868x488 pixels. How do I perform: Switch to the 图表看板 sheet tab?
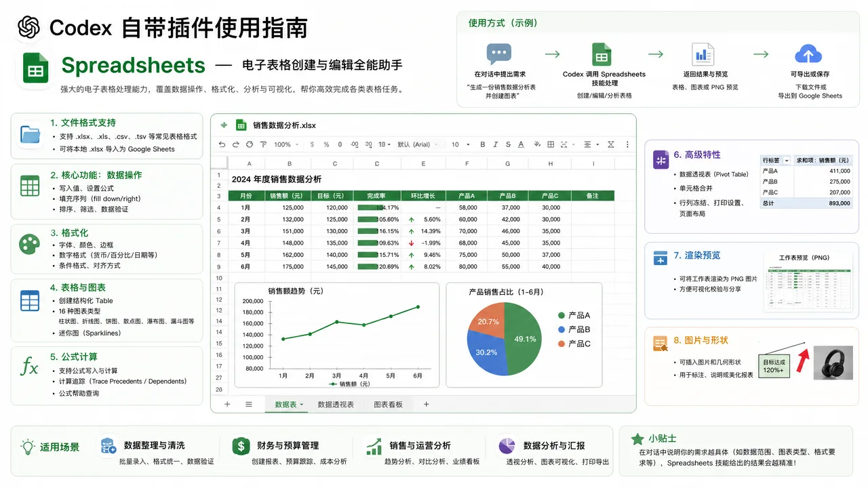[389, 405]
